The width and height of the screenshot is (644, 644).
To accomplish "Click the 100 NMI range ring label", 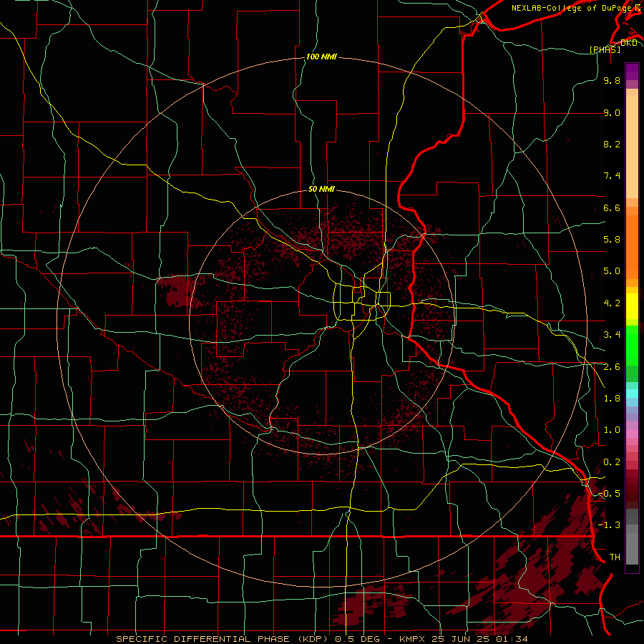I will click(321, 57).
